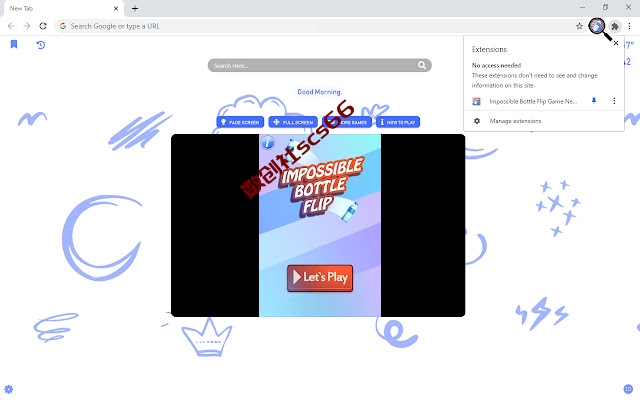
Task: Close the Extensions popup
Action: (616, 43)
